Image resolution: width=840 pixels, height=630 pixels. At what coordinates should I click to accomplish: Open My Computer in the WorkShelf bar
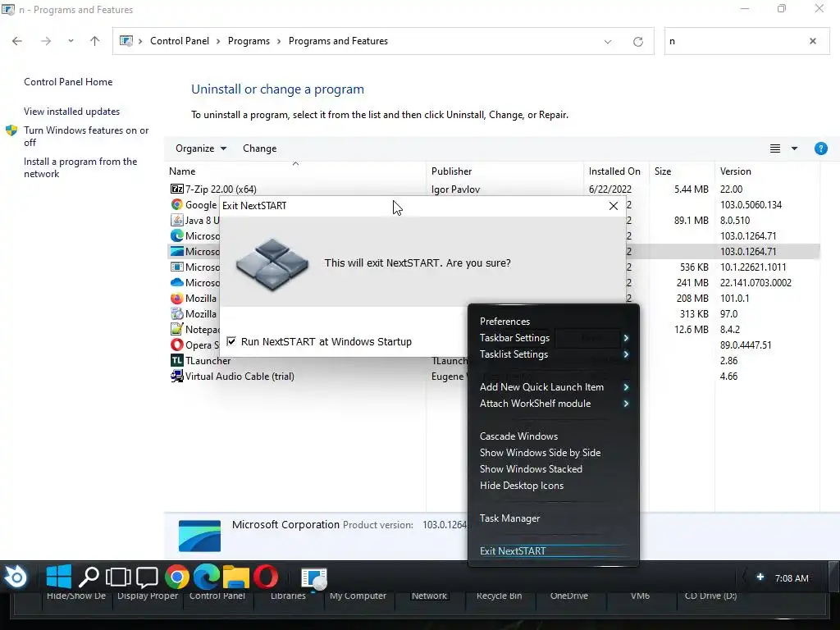tap(358, 596)
